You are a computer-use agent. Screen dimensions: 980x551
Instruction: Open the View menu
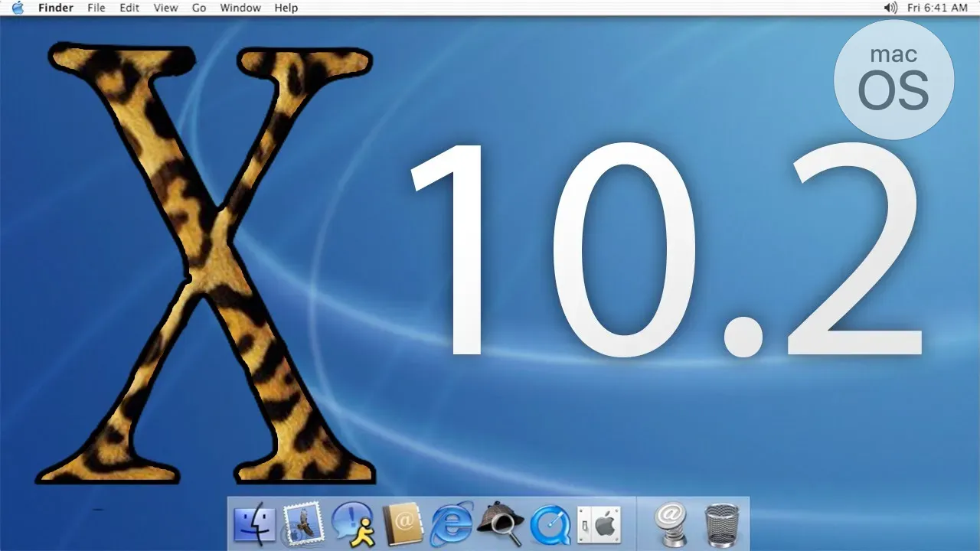pyautogui.click(x=165, y=8)
